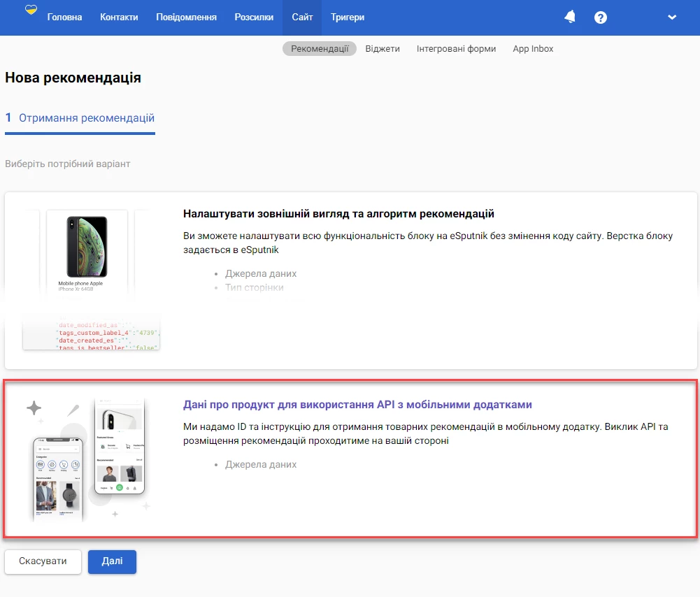Click the description starting Ви зможете налаштувати
The width and height of the screenshot is (700, 597).
click(428, 243)
